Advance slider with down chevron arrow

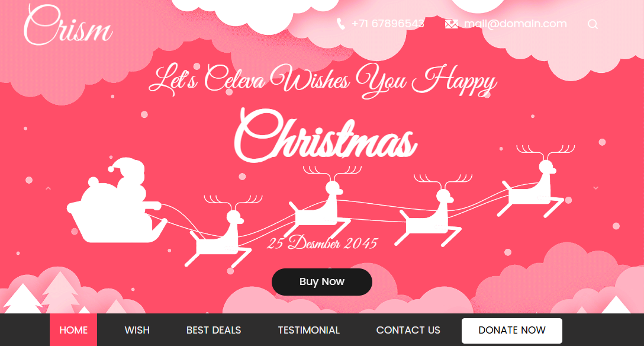[595, 188]
